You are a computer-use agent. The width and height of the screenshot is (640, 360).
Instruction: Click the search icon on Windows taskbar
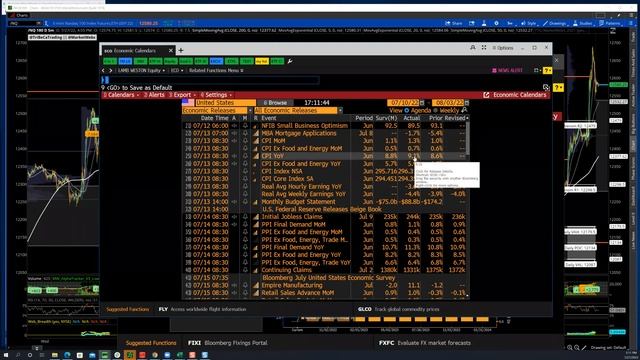18,355
